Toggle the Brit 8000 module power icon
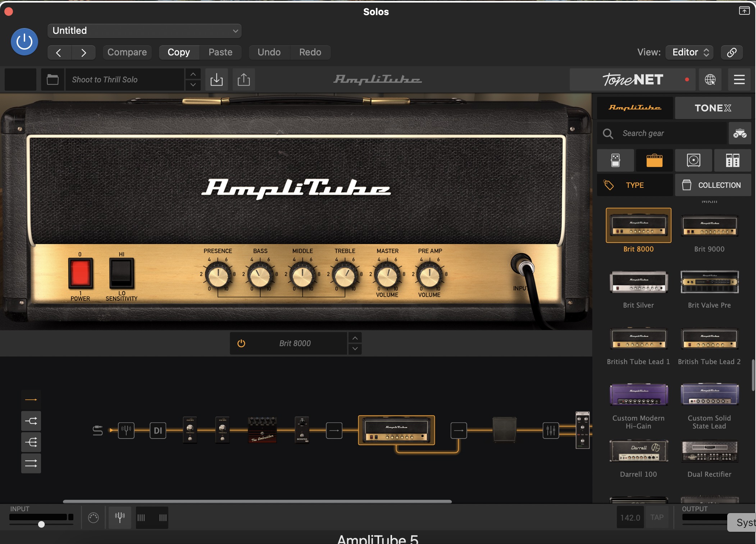 point(241,344)
